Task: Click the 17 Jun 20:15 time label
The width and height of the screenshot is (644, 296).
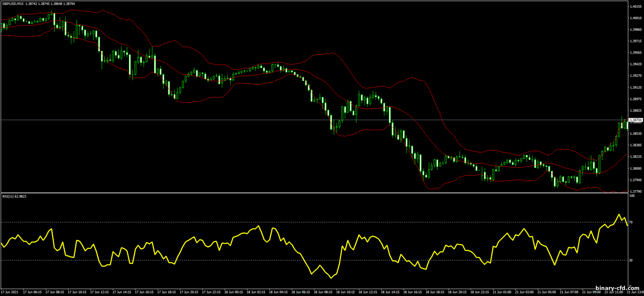Action: (x=189, y=292)
